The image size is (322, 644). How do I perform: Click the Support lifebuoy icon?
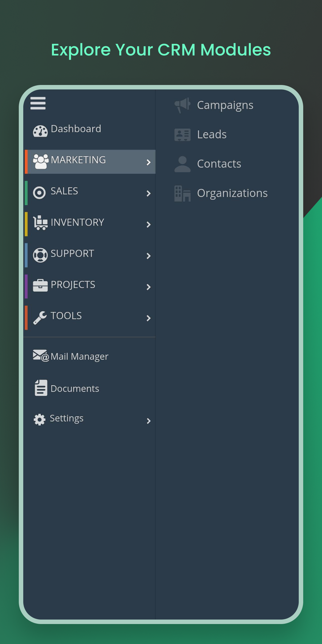40,255
